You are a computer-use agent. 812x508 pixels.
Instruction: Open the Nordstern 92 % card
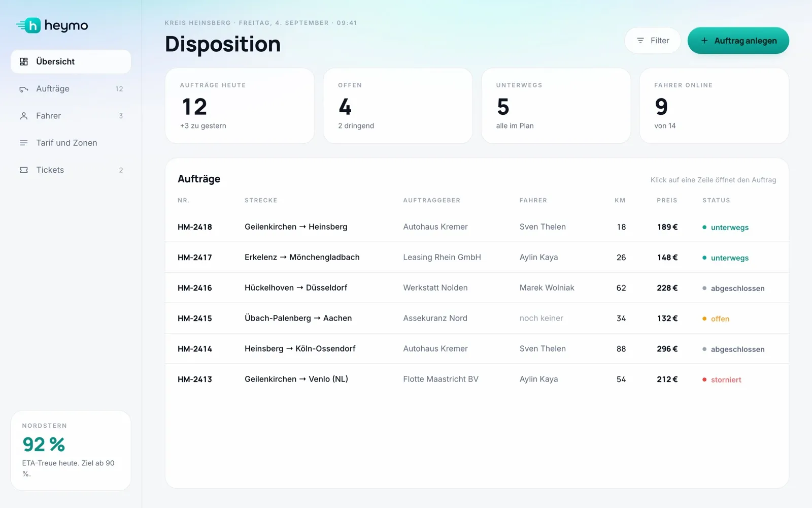(x=71, y=451)
